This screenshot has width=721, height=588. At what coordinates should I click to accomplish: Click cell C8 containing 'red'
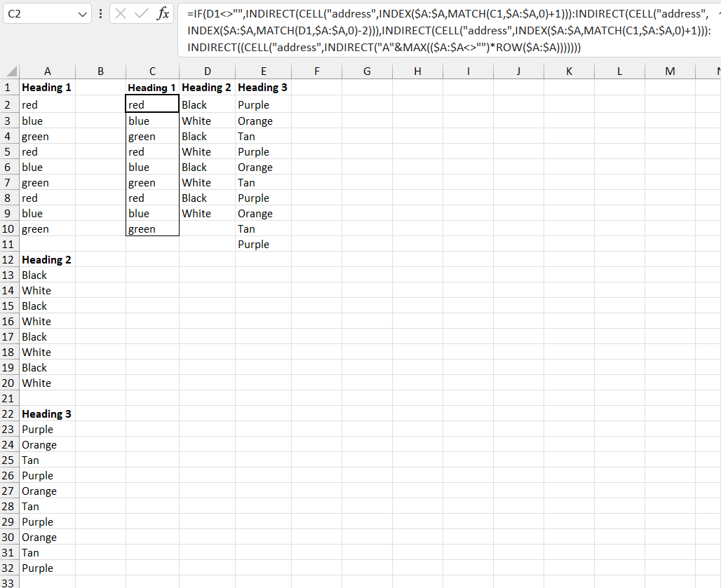[153, 198]
